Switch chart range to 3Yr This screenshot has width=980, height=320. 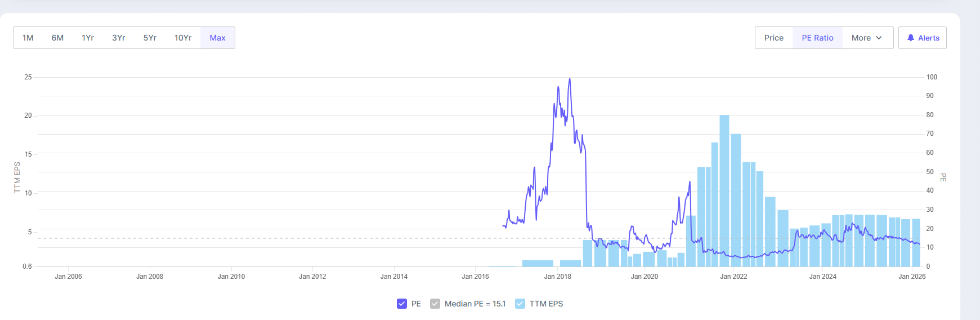pos(118,38)
